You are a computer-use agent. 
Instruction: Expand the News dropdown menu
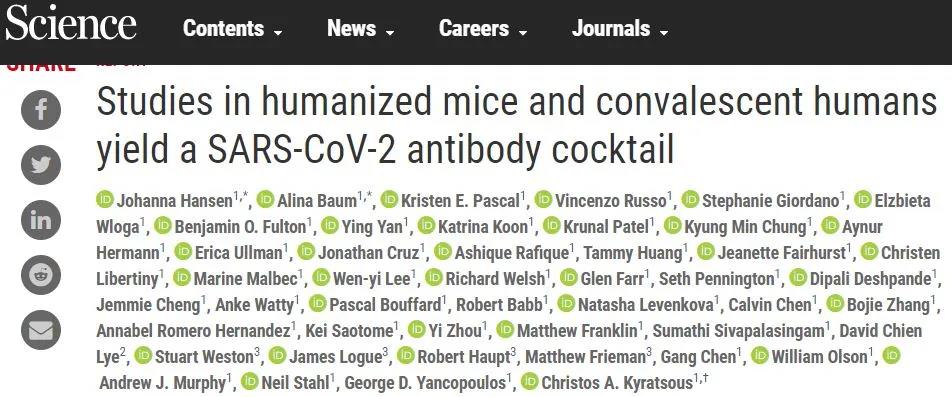(x=361, y=29)
